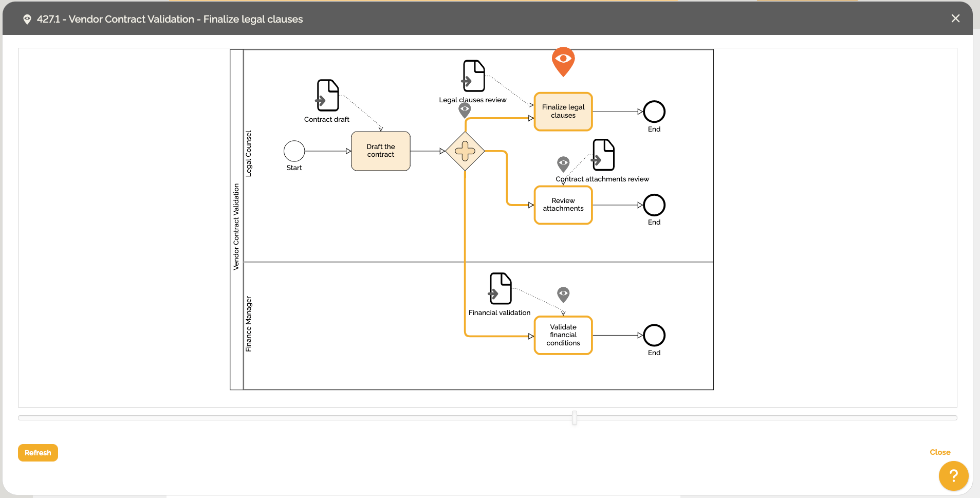The height and width of the screenshot is (498, 980).
Task: Click the Close link at bottom right
Action: [x=940, y=452]
